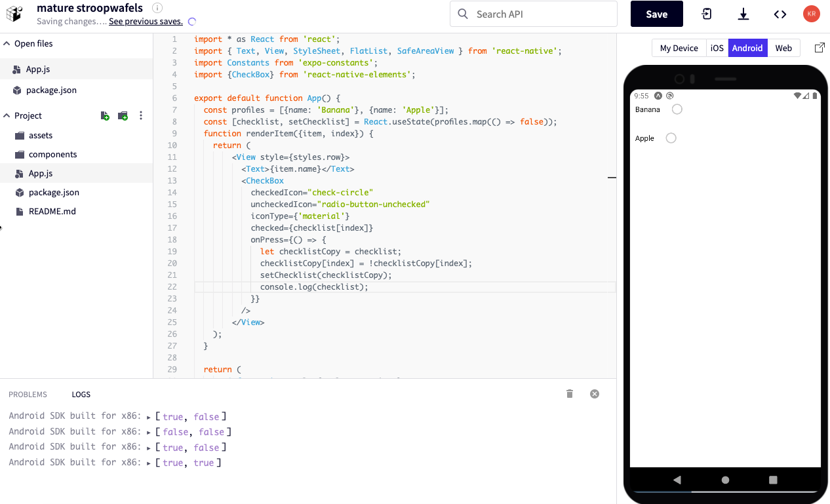Close the logs panel
The image size is (830, 504).
point(595,394)
